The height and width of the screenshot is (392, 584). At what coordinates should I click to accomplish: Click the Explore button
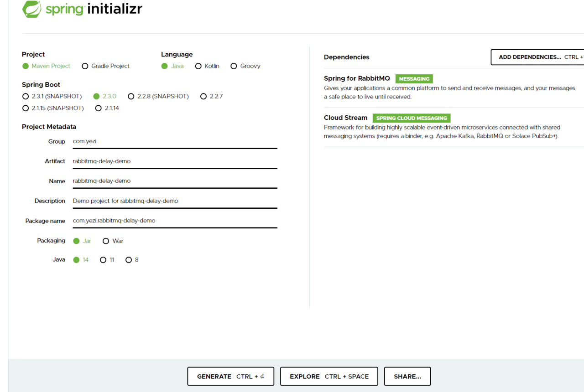pyautogui.click(x=329, y=377)
